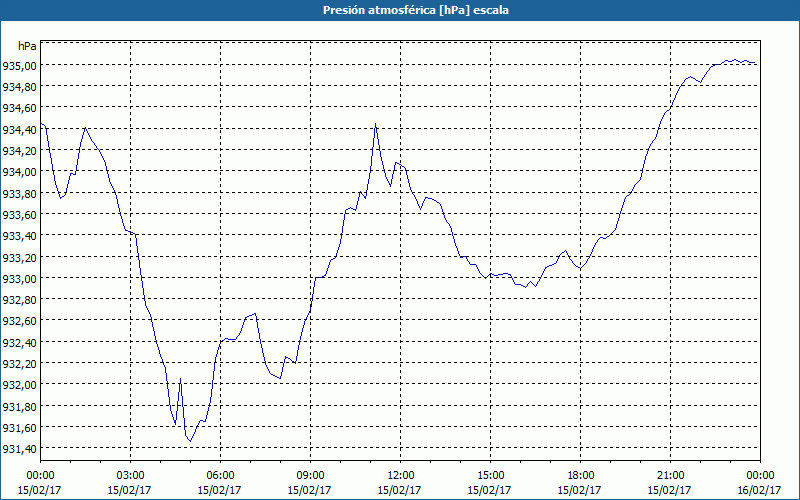Image resolution: width=800 pixels, height=500 pixels.
Task: Select the 932,80 axis value
Action: [x=19, y=299]
